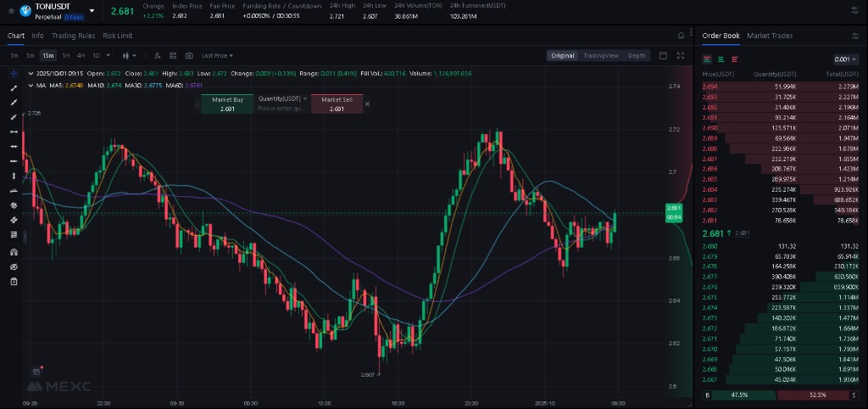Show asks-only (red) order book view
This screenshot has width=868, height=409.
735,59
